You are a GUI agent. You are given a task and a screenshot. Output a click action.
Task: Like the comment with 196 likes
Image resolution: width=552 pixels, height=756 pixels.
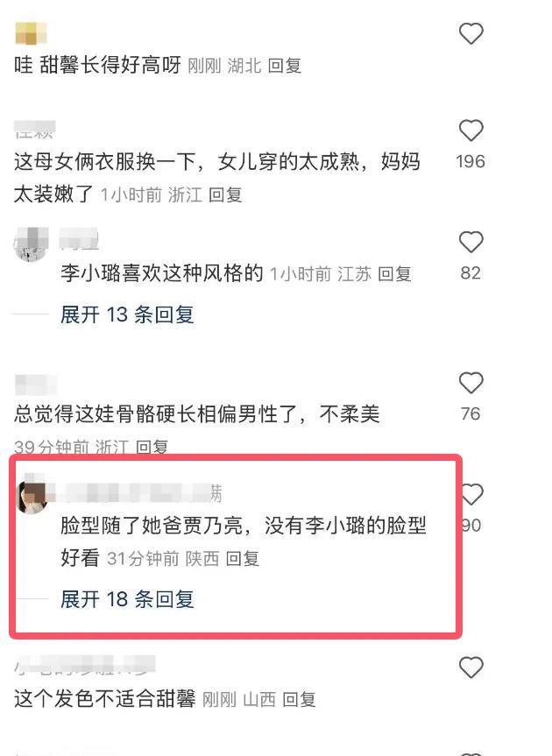pyautogui.click(x=471, y=131)
